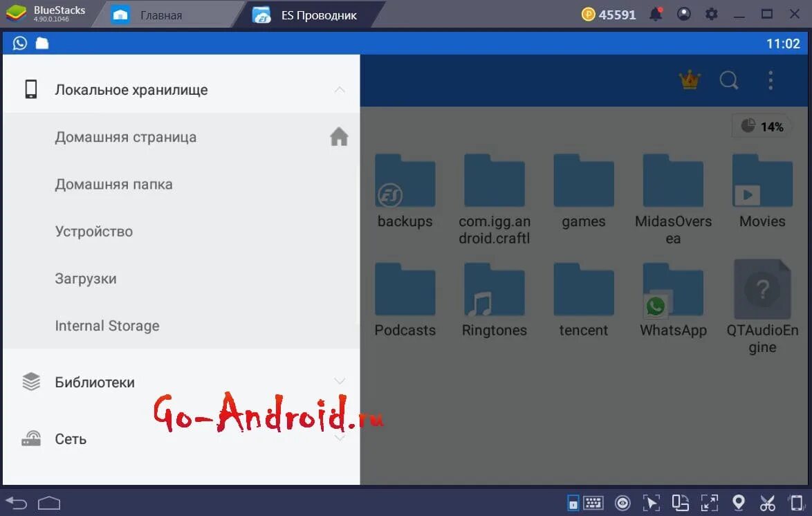Open the com.igg.android.craftl folder
Image resolution: width=812 pixels, height=516 pixels.
(x=494, y=200)
